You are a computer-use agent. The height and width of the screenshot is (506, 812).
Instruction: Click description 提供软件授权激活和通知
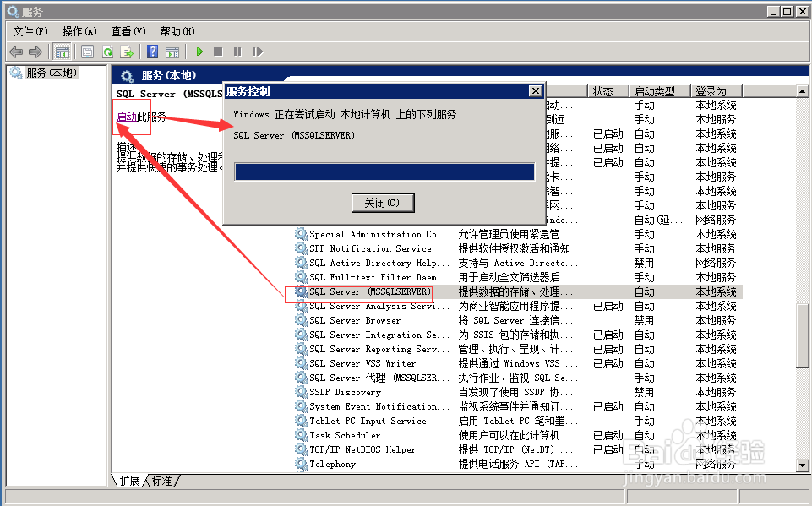click(x=515, y=248)
